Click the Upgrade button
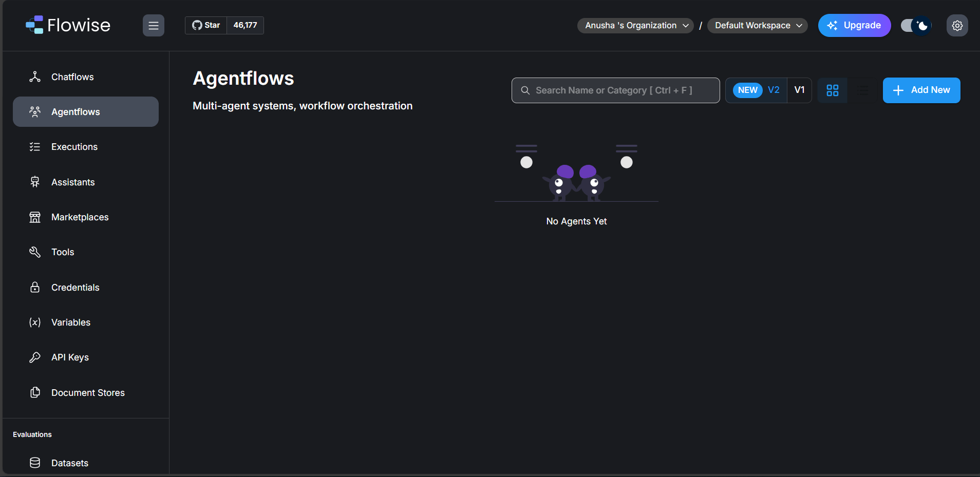This screenshot has height=477, width=980. pos(854,26)
